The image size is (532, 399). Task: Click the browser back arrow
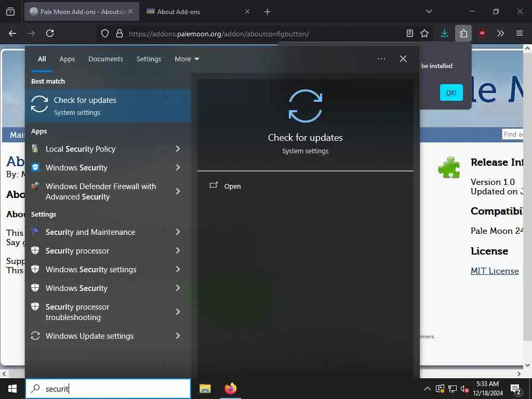click(12, 33)
